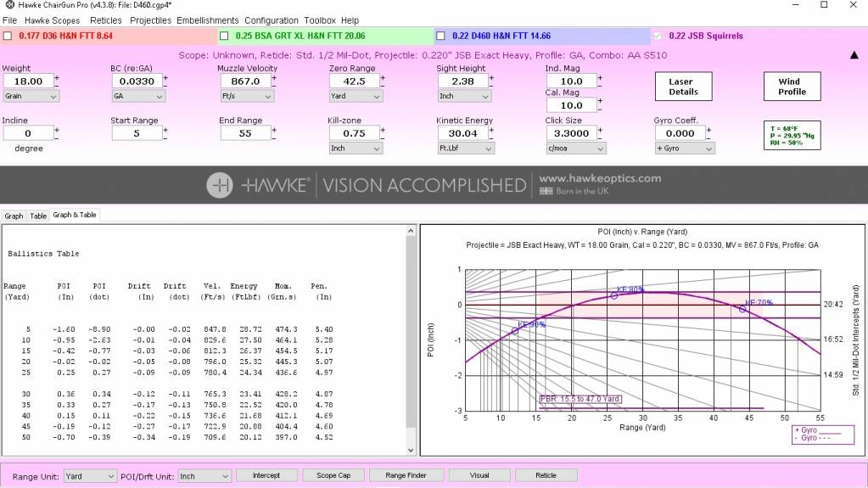
Task: Open the Muzzle Velocity unit dropdown (Ft/s)
Action: (247, 97)
